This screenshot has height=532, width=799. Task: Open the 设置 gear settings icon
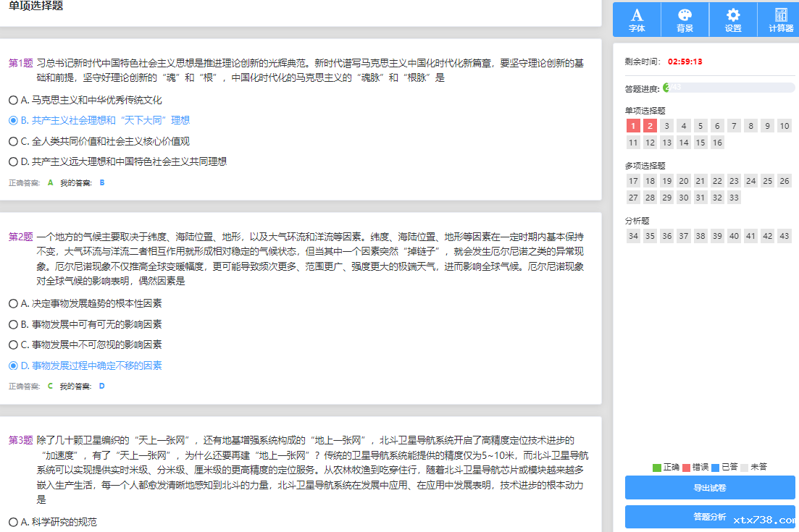pyautogui.click(x=733, y=20)
